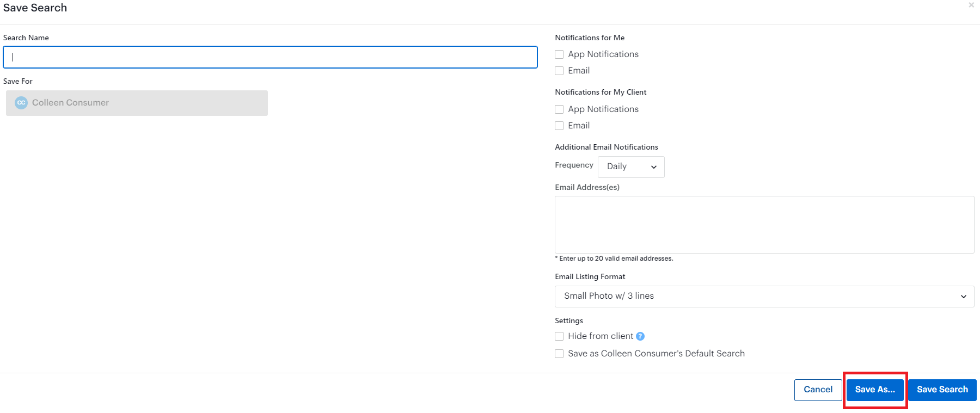Click the Save As... button

[x=875, y=390]
